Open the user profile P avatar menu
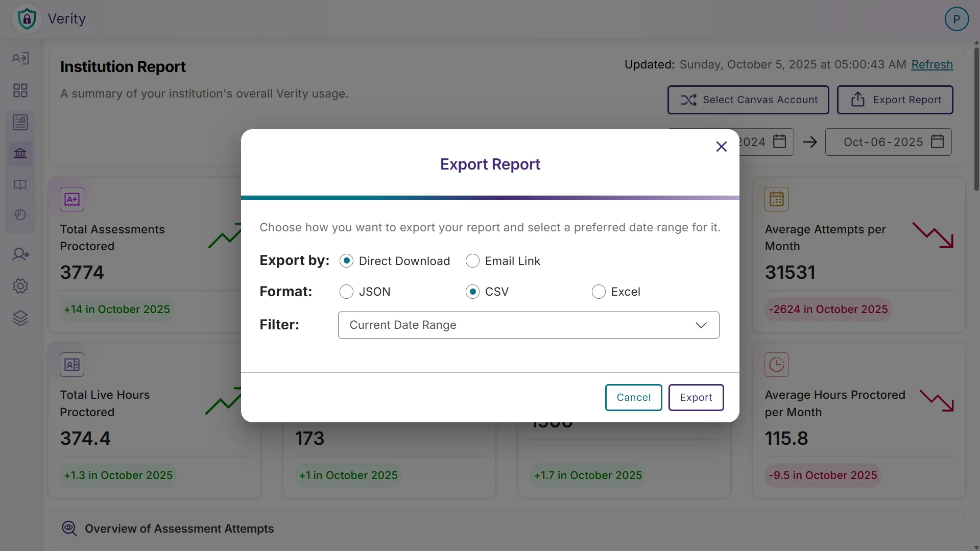Image resolution: width=980 pixels, height=551 pixels. point(957,19)
